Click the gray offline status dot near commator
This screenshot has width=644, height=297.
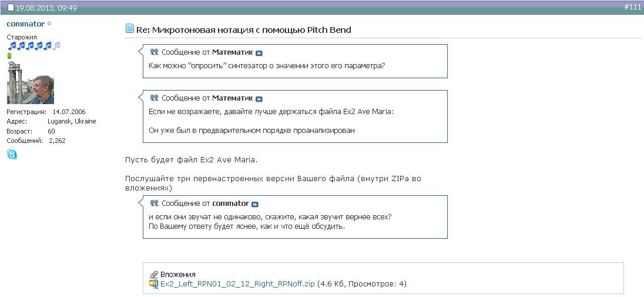pos(49,24)
